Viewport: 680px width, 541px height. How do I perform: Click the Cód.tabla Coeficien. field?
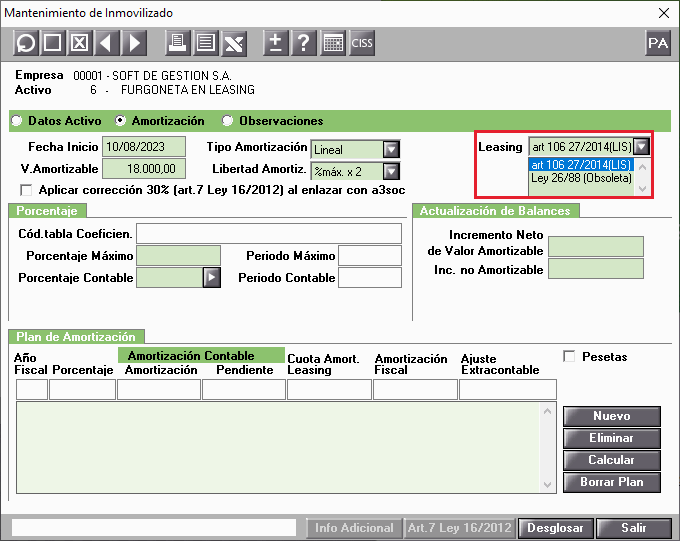tap(269, 233)
